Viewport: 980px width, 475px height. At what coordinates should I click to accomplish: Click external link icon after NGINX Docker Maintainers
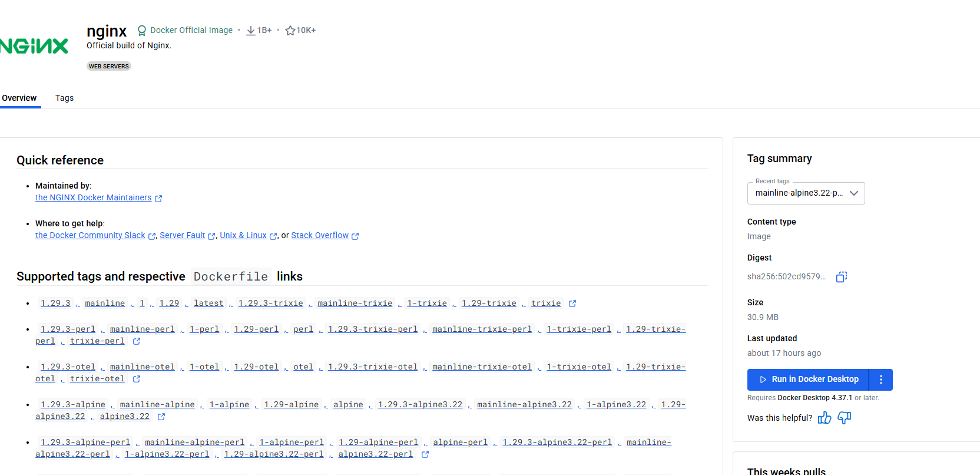[158, 199]
